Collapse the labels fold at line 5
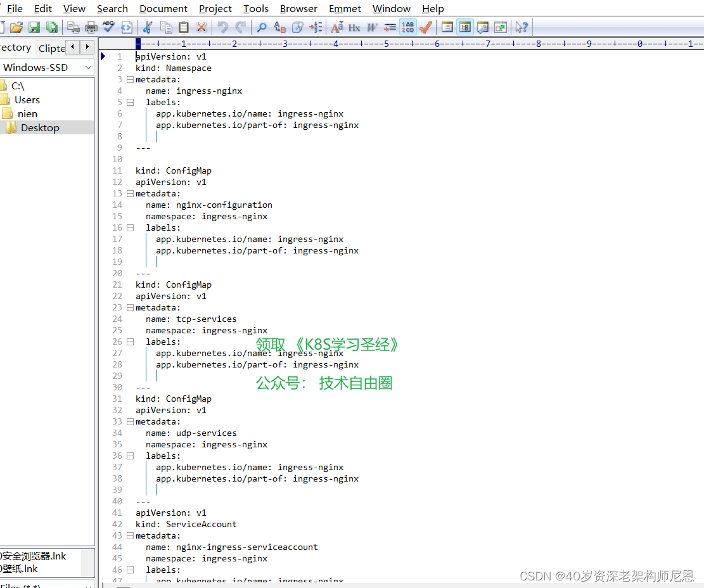Image resolution: width=704 pixels, height=588 pixels. [130, 103]
